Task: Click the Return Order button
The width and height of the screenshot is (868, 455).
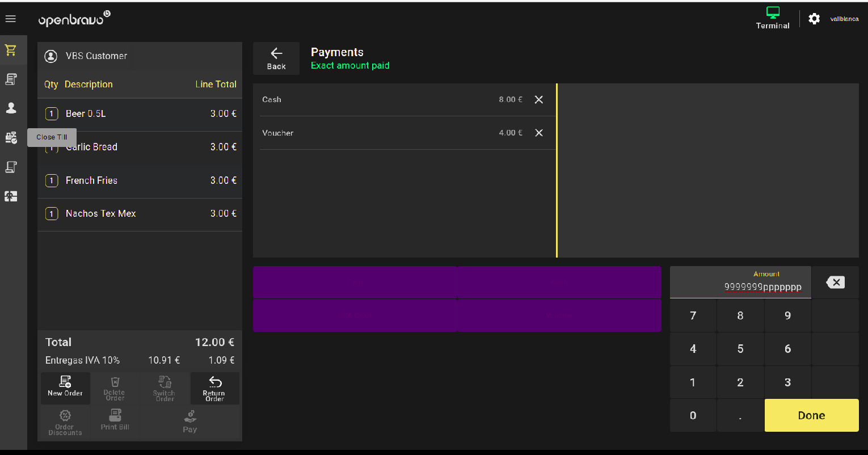Action: coord(214,387)
